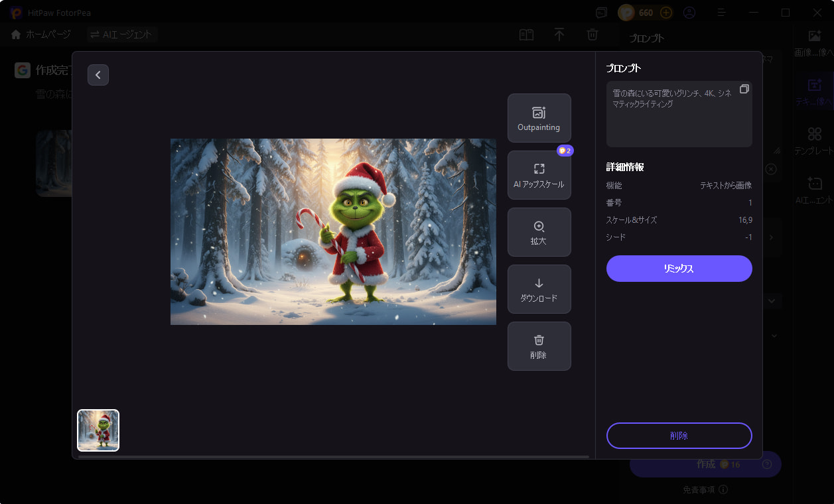Viewport: 834px width, 504px height.
Task: Click the purple 2 credit badge
Action: pos(565,151)
